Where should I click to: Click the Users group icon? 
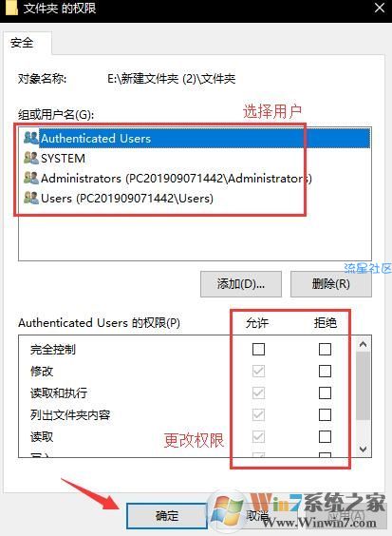(31, 198)
